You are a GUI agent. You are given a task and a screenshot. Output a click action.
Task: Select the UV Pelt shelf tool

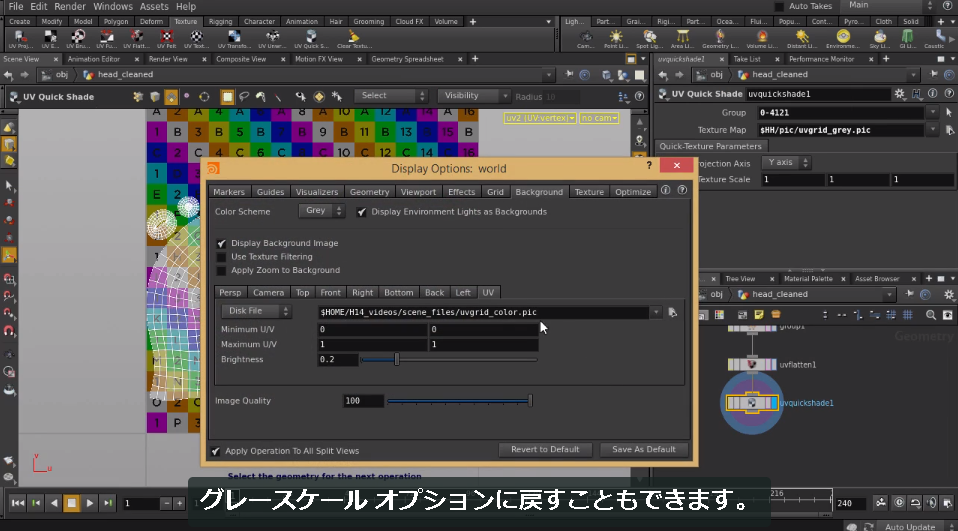(166, 40)
